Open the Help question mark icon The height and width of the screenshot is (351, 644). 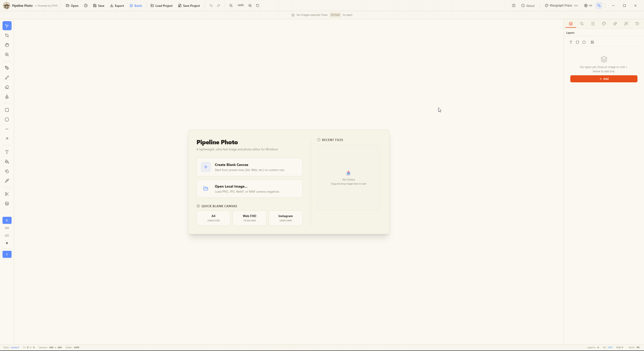click(x=514, y=6)
